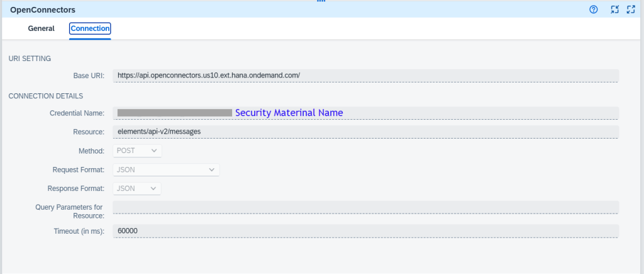Click the Security Material Name annotation text

[289, 113]
